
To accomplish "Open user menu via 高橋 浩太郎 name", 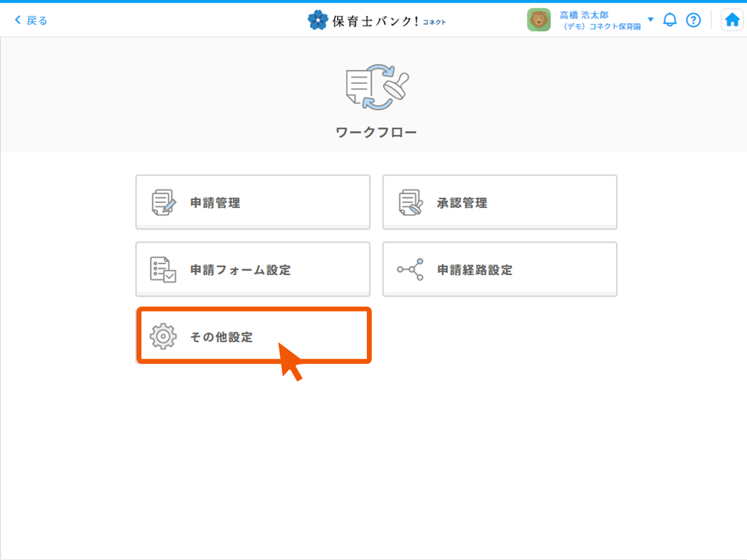I will pyautogui.click(x=584, y=15).
